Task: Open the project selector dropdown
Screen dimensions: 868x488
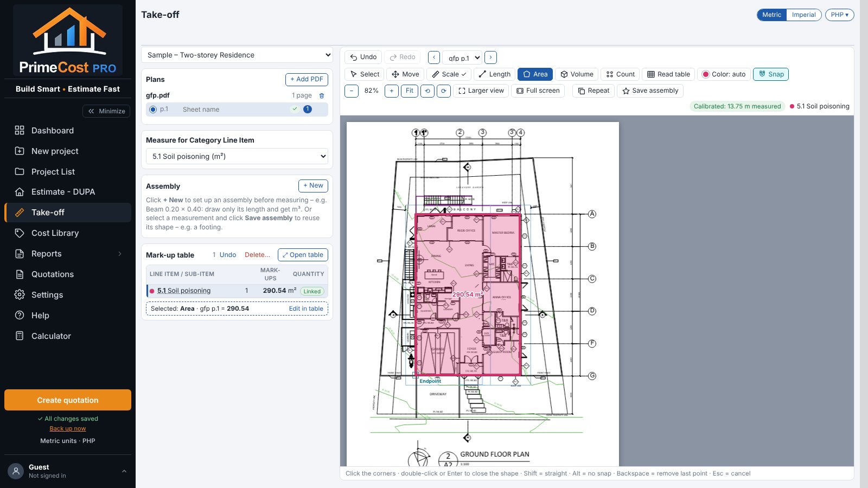Action: [237, 55]
